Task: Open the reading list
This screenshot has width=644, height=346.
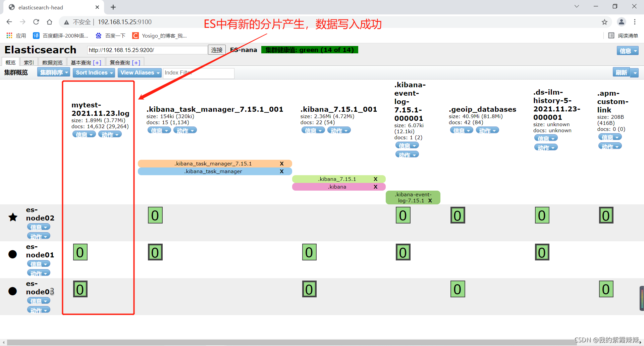Action: [623, 36]
